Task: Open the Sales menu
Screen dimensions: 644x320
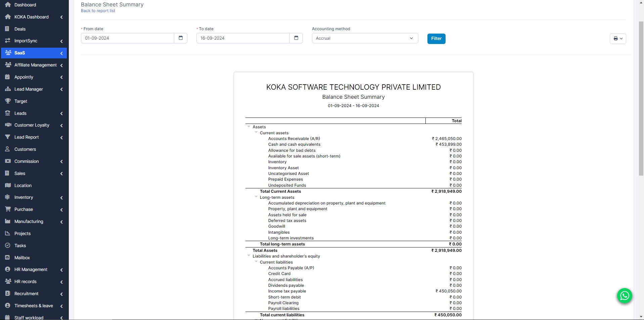Action: click(34, 173)
